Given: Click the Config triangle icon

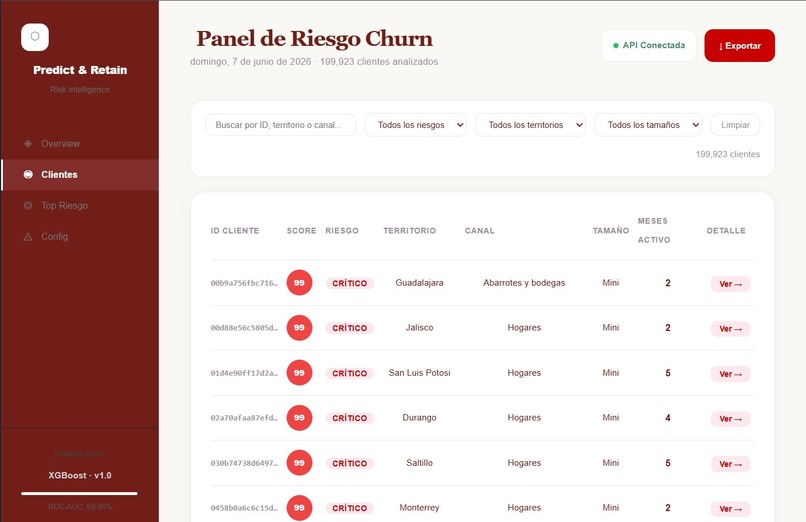Looking at the screenshot, I should point(28,236).
